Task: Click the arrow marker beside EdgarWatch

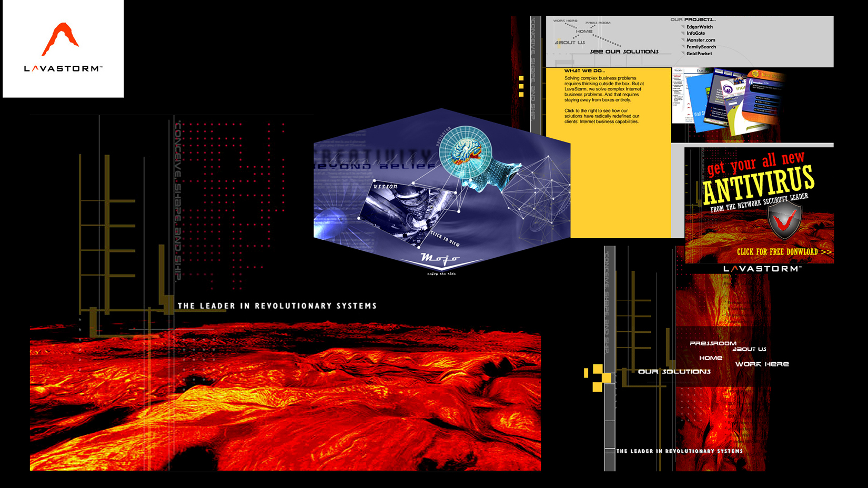Action: click(x=683, y=27)
